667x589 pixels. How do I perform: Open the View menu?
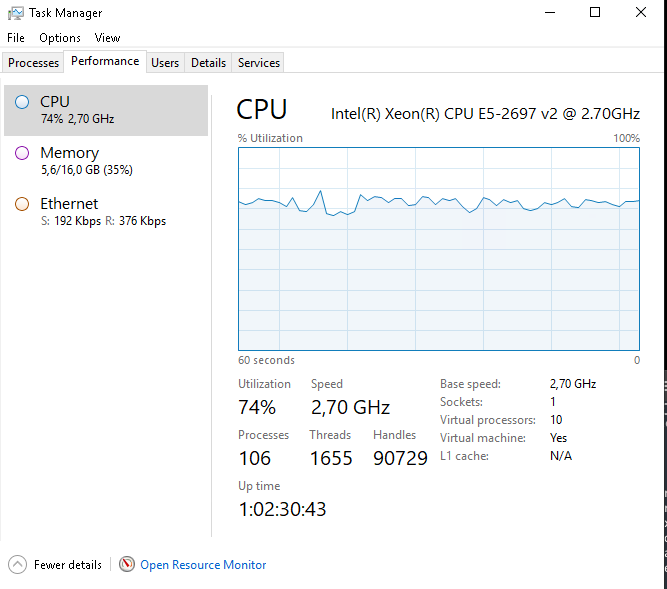coord(107,38)
